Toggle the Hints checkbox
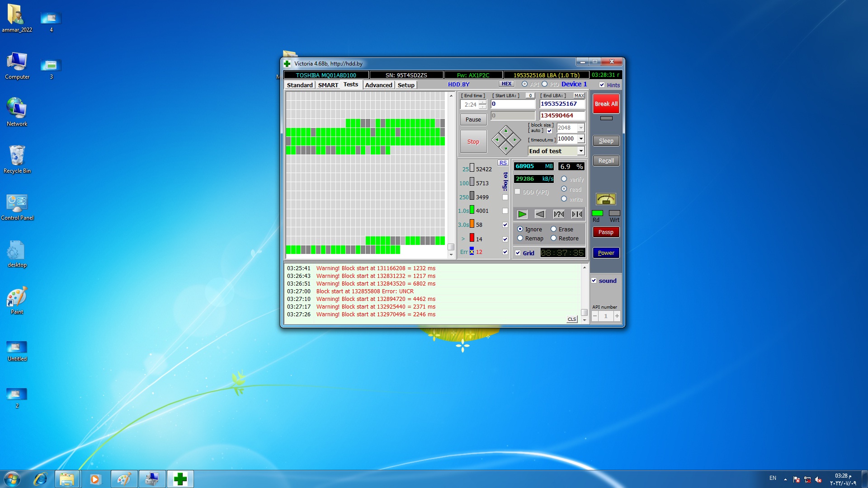 point(602,85)
